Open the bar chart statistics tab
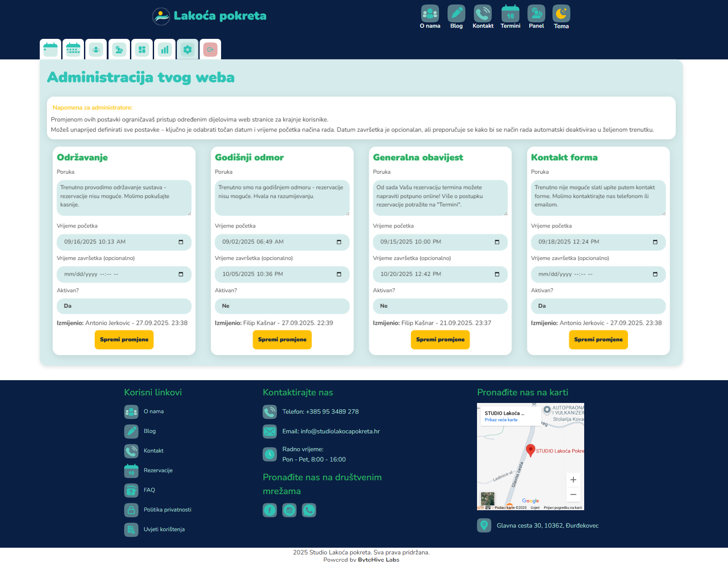728x562 pixels. point(165,50)
